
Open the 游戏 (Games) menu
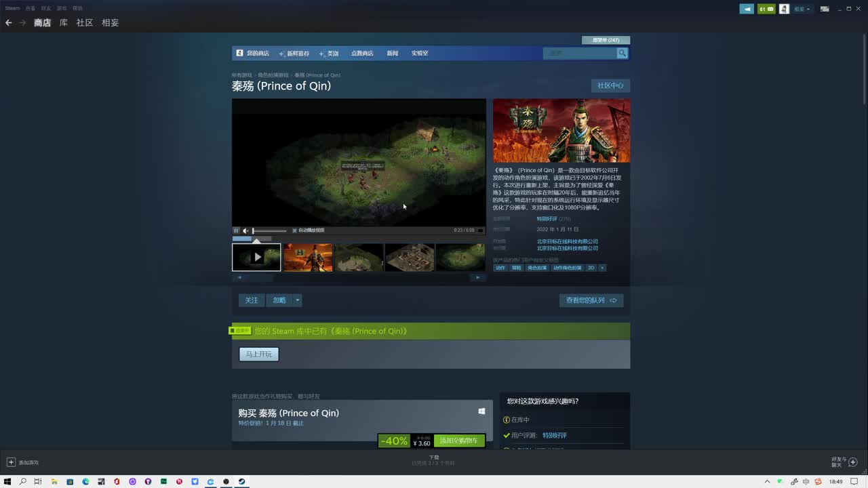[x=62, y=8]
